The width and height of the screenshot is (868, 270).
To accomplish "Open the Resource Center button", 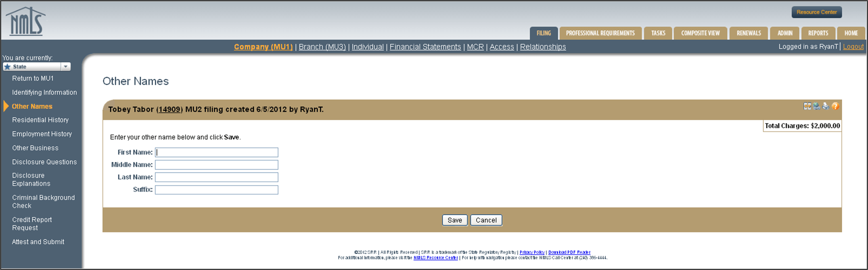I will click(817, 12).
